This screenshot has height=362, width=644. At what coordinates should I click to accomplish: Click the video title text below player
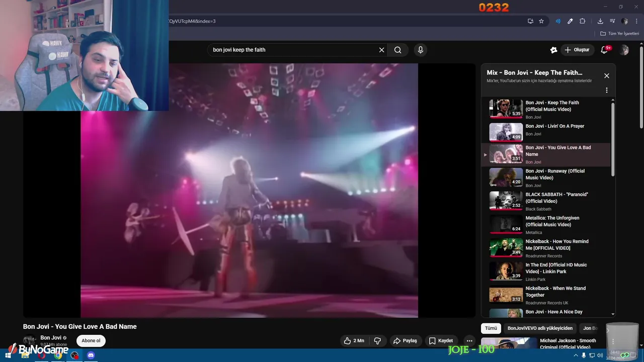tap(80, 326)
